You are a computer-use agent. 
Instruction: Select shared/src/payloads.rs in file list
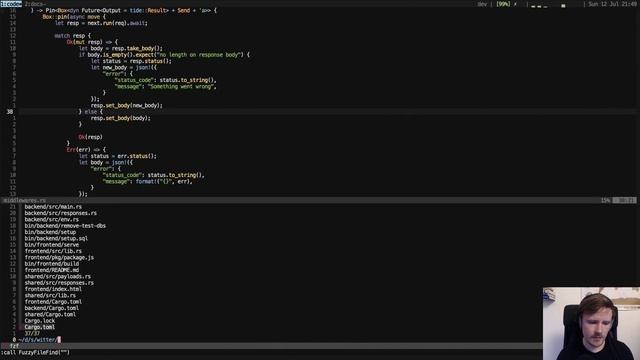(58, 276)
